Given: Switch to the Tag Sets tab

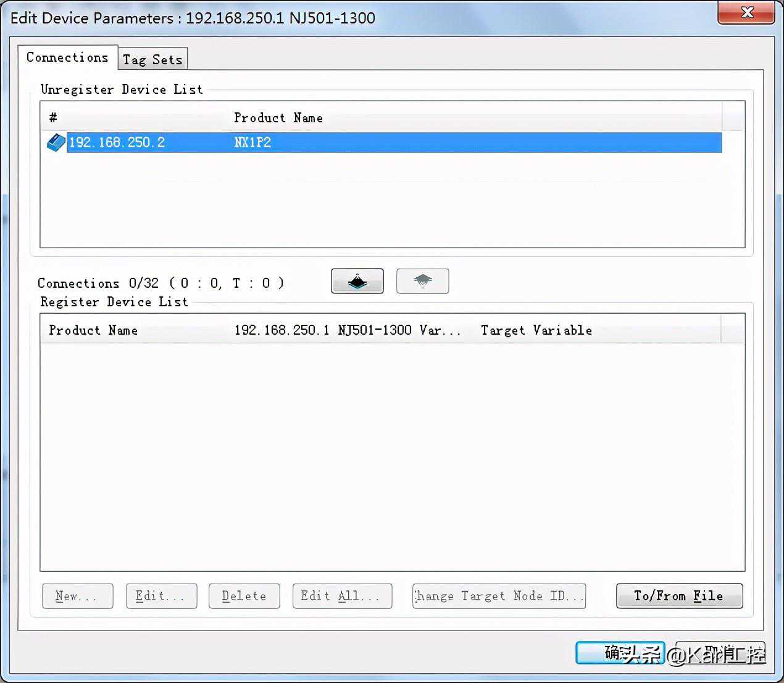Looking at the screenshot, I should coord(152,59).
